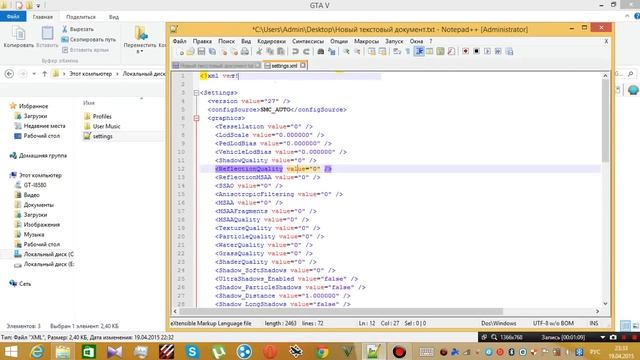Switch to the settings.xml tab

(x=284, y=65)
